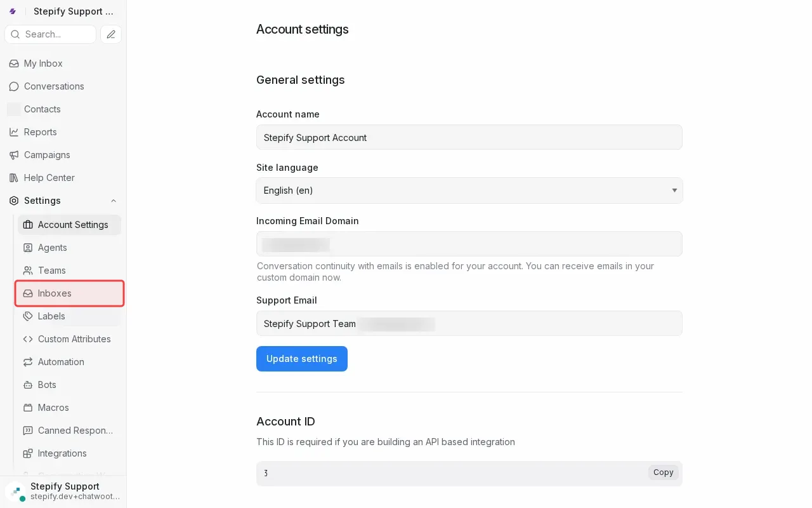Copy the Account ID value
The image size is (812, 508).
click(x=663, y=472)
